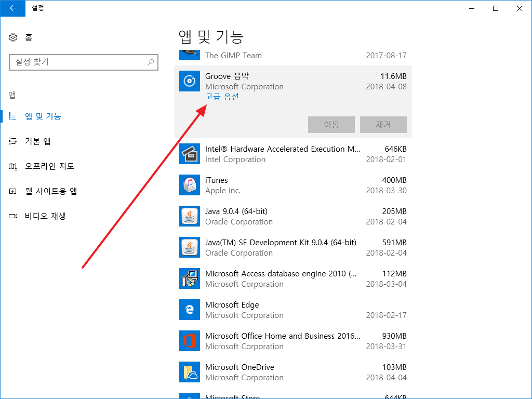532x399 pixels.
Task: Open the 오프라인 지도 section
Action: [49, 166]
